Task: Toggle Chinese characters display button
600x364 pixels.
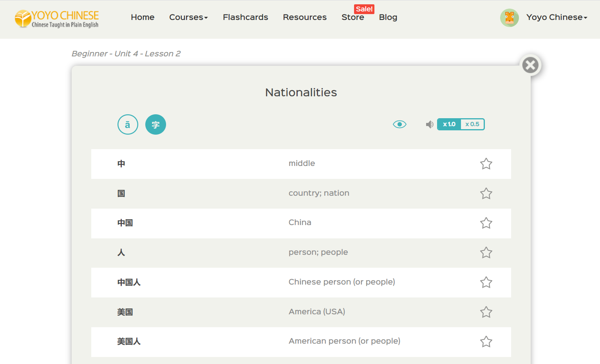Action: point(155,124)
